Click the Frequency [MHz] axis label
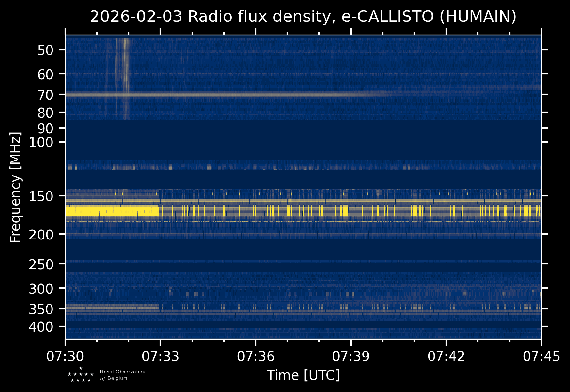The image size is (570, 392). [15, 187]
